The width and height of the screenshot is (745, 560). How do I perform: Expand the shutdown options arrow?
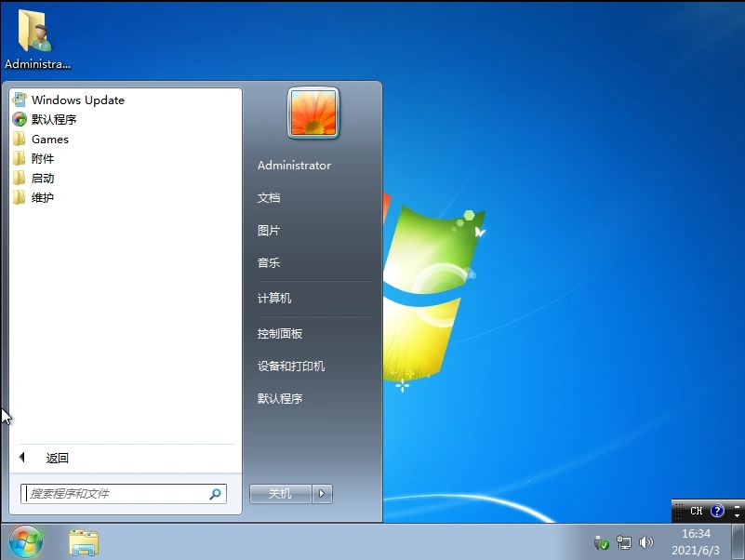(322, 494)
